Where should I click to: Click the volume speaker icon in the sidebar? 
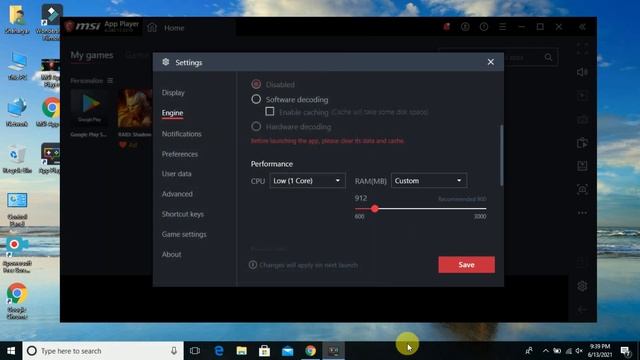582,72
